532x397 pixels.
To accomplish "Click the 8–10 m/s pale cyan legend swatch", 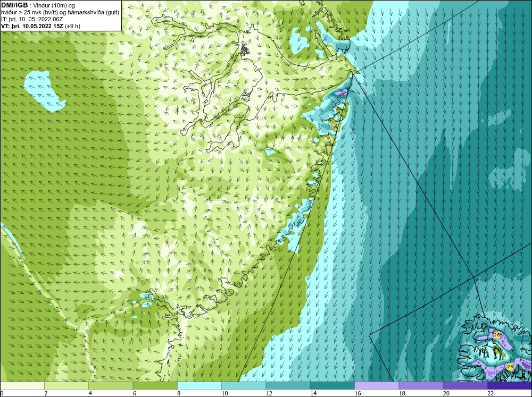I will [199, 386].
